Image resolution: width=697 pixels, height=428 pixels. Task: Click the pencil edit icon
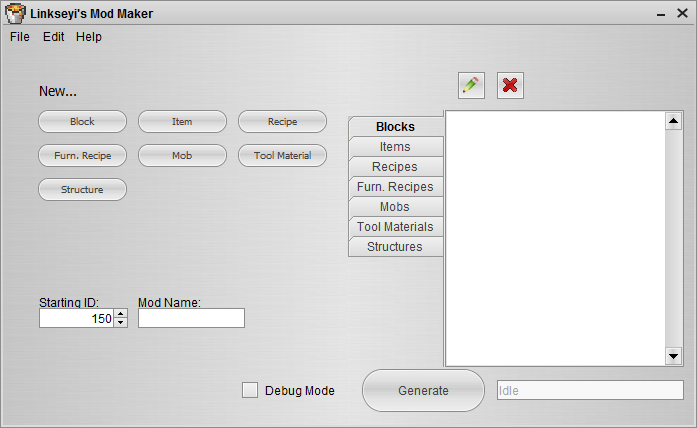[471, 85]
